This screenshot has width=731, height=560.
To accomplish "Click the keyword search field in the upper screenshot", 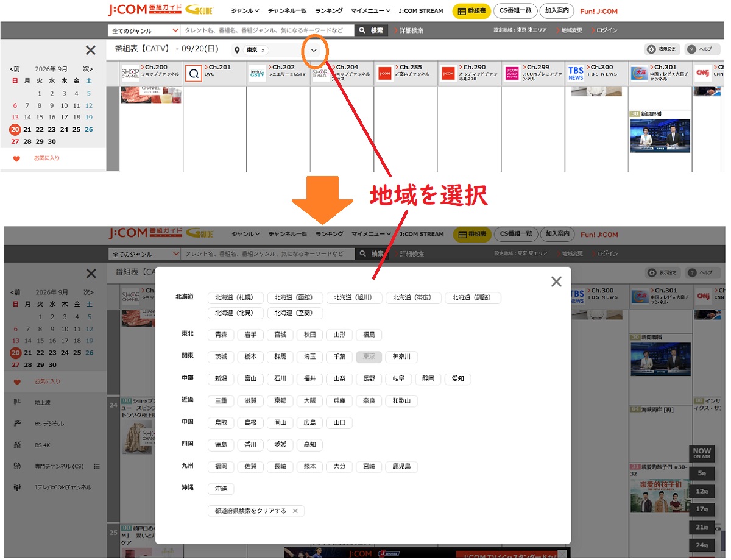I will click(x=268, y=30).
